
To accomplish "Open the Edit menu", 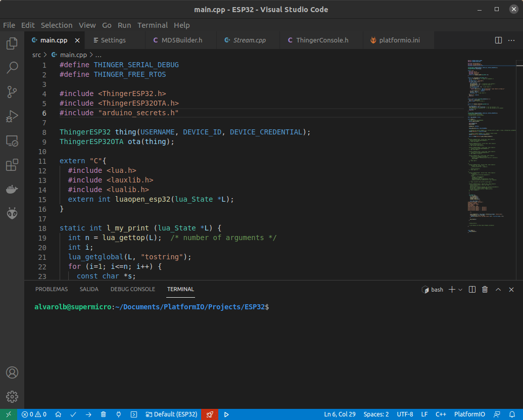I will pos(28,25).
